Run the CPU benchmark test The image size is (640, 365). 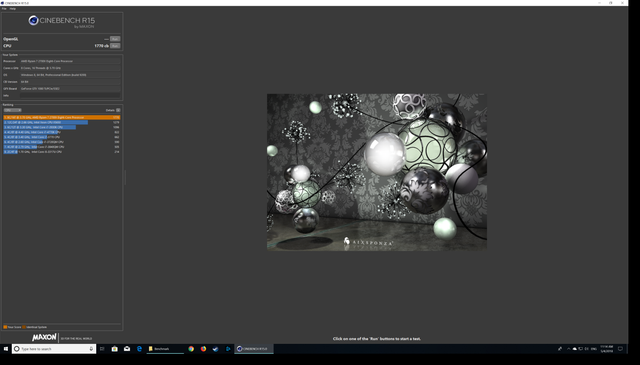pyautogui.click(x=115, y=46)
